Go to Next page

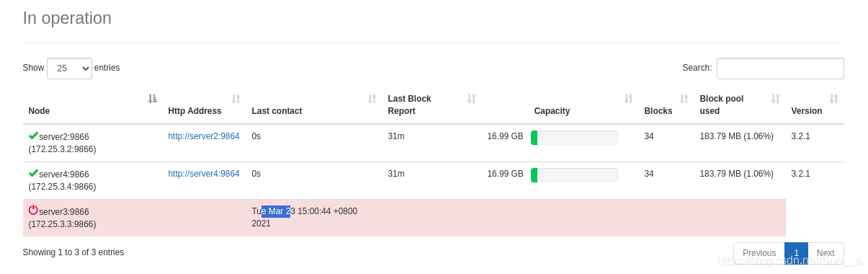click(x=826, y=253)
